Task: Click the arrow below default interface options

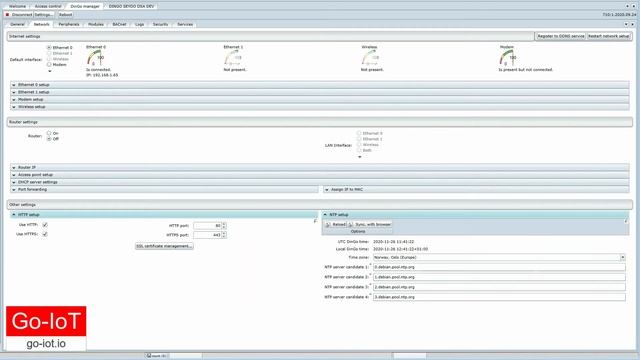Action: (50, 71)
